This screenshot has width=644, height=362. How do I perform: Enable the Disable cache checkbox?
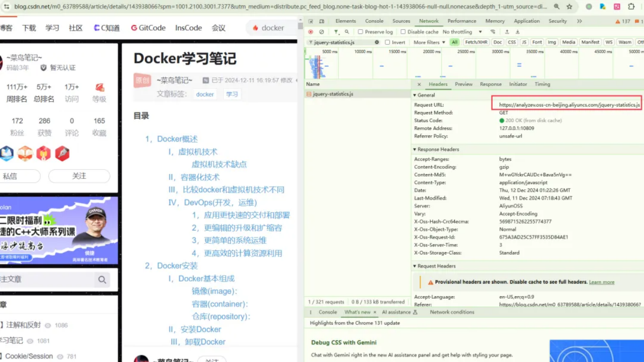click(x=403, y=32)
